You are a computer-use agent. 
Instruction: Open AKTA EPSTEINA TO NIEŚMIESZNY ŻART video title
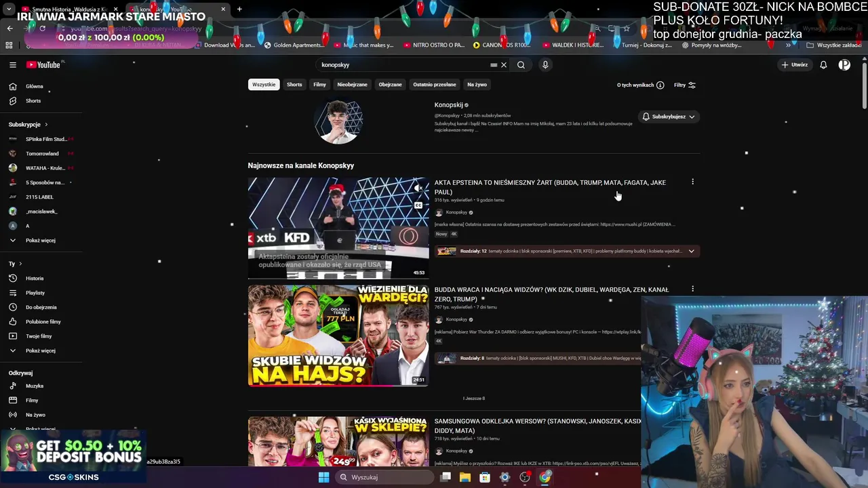(550, 187)
